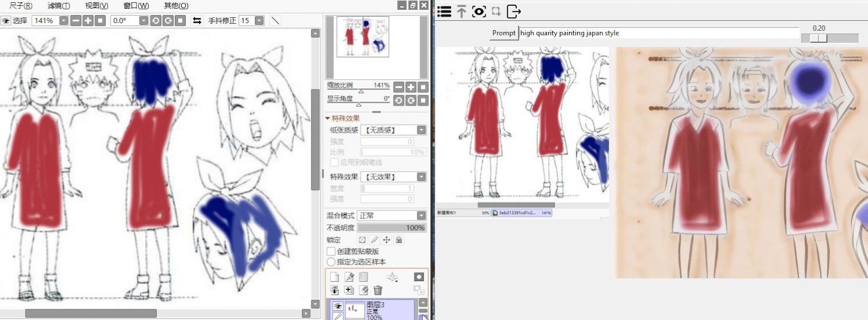Viewport: 868px width, 320px height.
Task: Rotate canvas counterclockwise from toolbar
Action: point(156,21)
